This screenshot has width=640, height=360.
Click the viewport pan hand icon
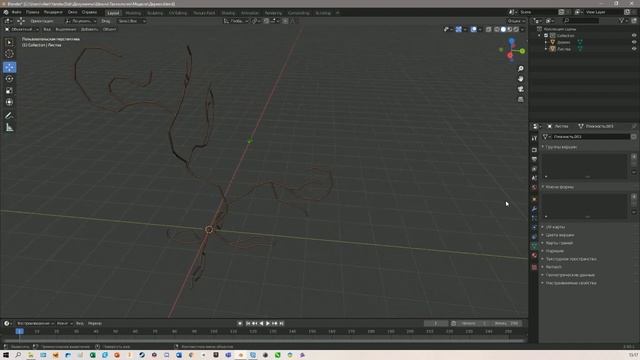(x=521, y=79)
